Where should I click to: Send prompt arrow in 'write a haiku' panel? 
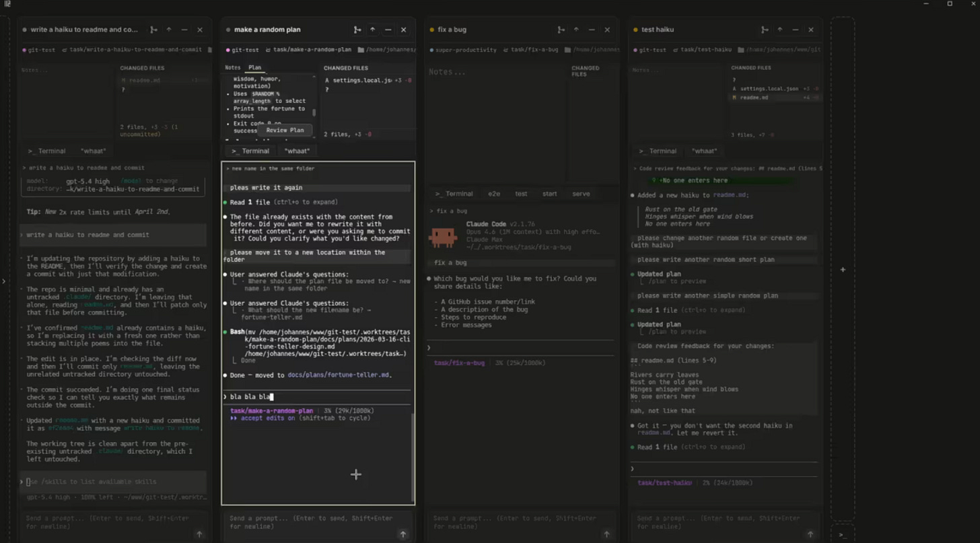[x=199, y=534]
